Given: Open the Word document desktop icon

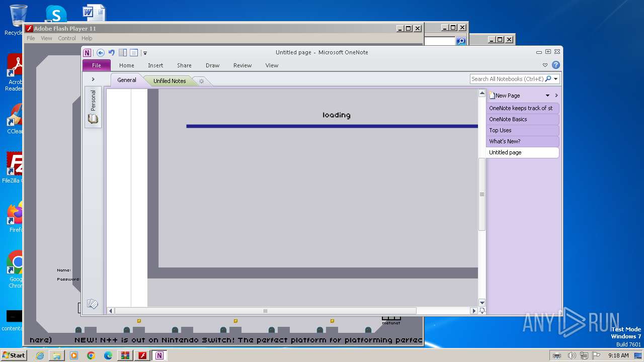Looking at the screenshot, I should (94, 13).
